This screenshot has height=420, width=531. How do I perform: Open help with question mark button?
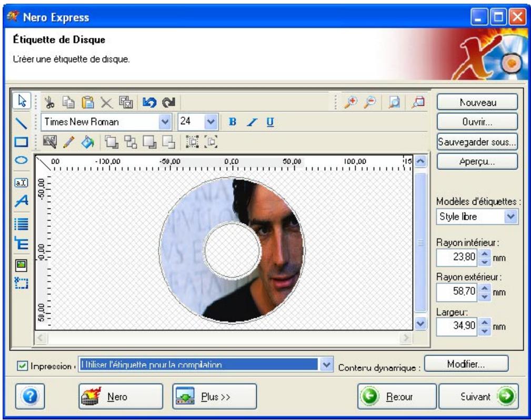tap(30, 396)
